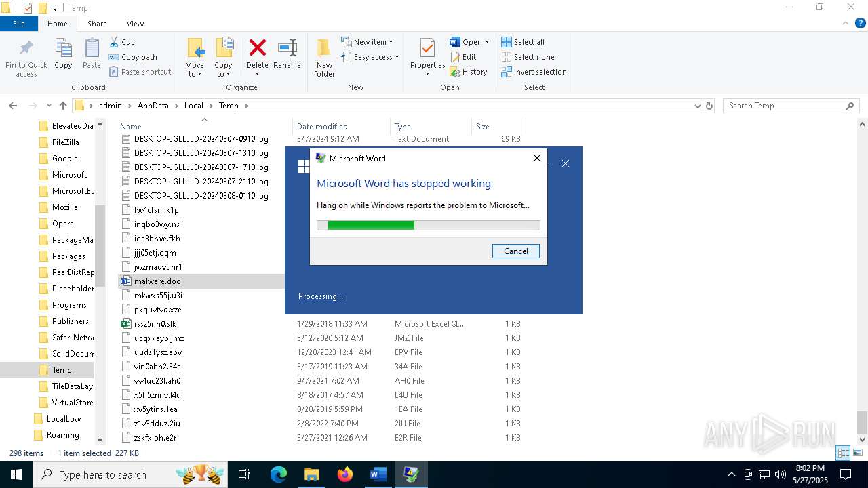Open file History
The width and height of the screenshot is (868, 488).
point(469,72)
